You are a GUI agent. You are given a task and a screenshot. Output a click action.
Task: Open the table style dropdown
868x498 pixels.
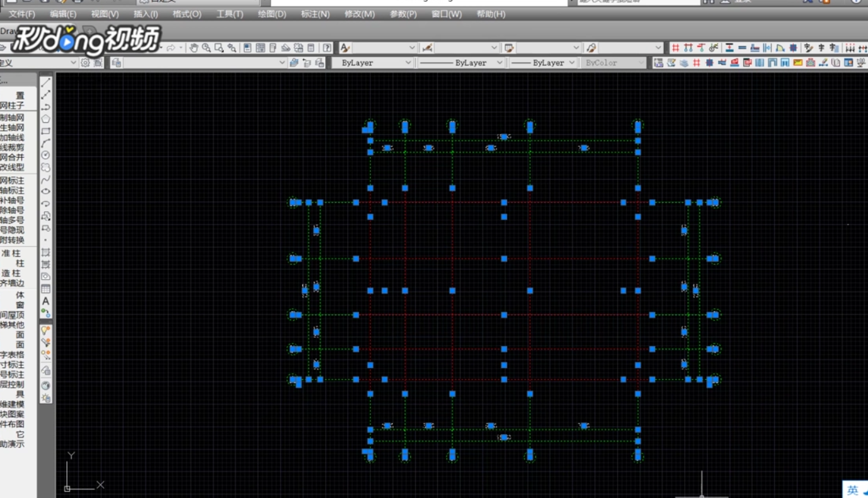coord(549,47)
